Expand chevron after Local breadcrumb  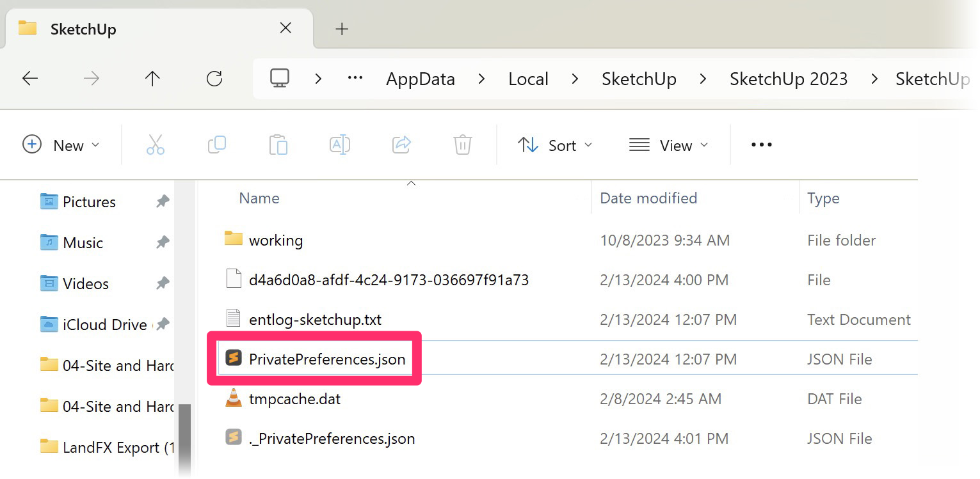[575, 79]
